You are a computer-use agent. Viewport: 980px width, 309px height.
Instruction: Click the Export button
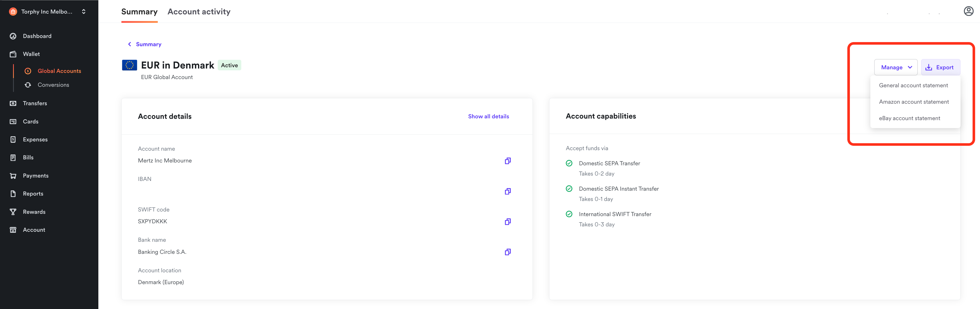[x=941, y=67]
